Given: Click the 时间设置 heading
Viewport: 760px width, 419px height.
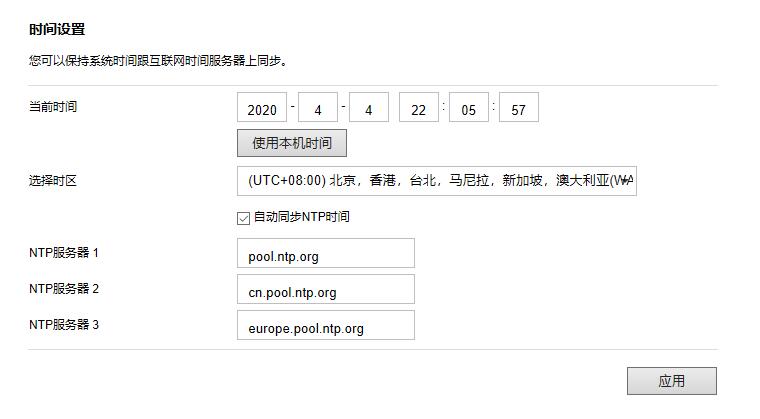Looking at the screenshot, I should coord(57,30).
